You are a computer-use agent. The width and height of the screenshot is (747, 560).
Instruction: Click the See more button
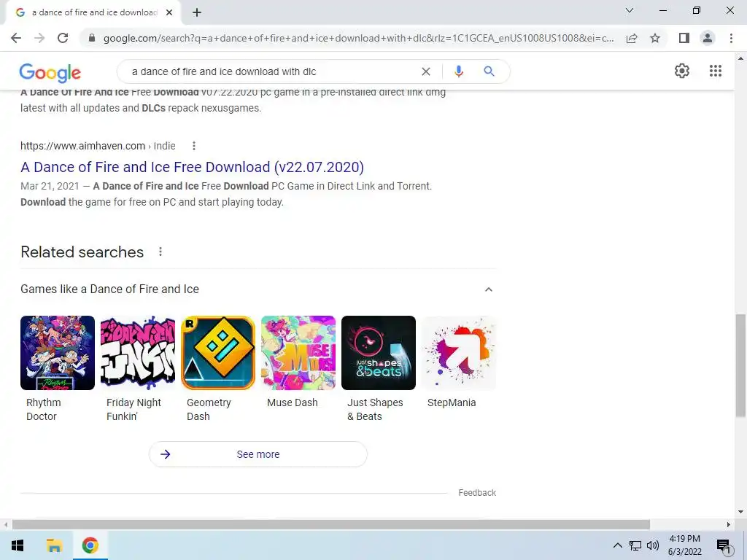point(258,454)
